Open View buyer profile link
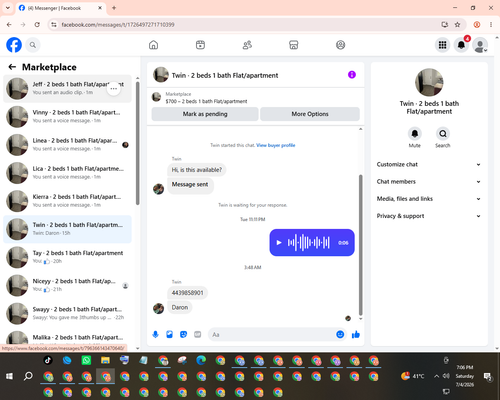500x400 pixels. click(276, 145)
